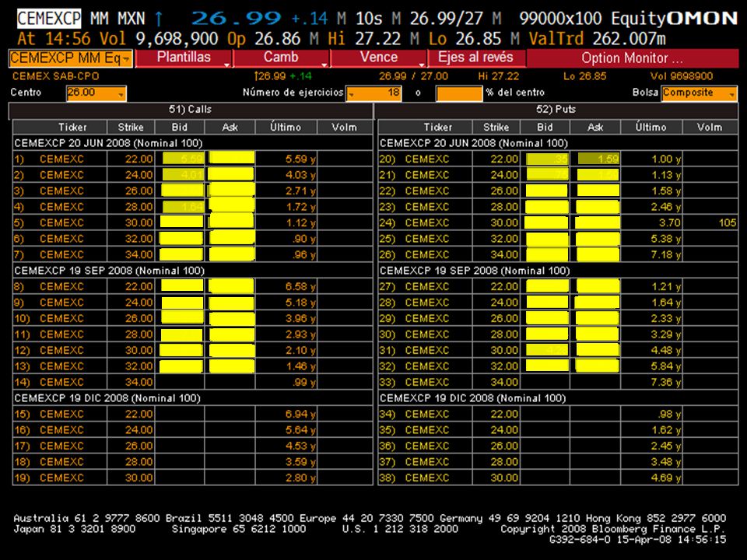Screen dimensions: 747x560
Task: Open the Option Monitor … menu
Action: coord(632,58)
